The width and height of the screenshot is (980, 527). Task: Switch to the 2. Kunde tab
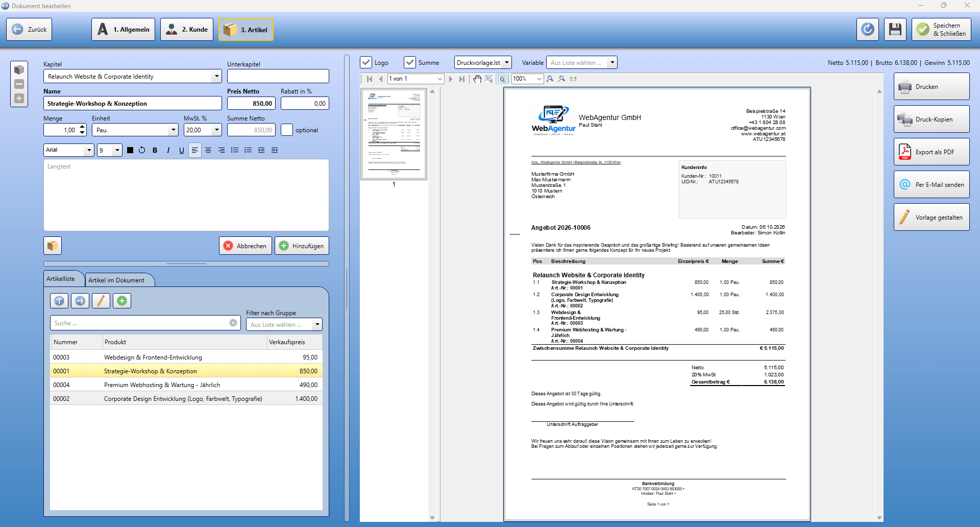click(187, 30)
